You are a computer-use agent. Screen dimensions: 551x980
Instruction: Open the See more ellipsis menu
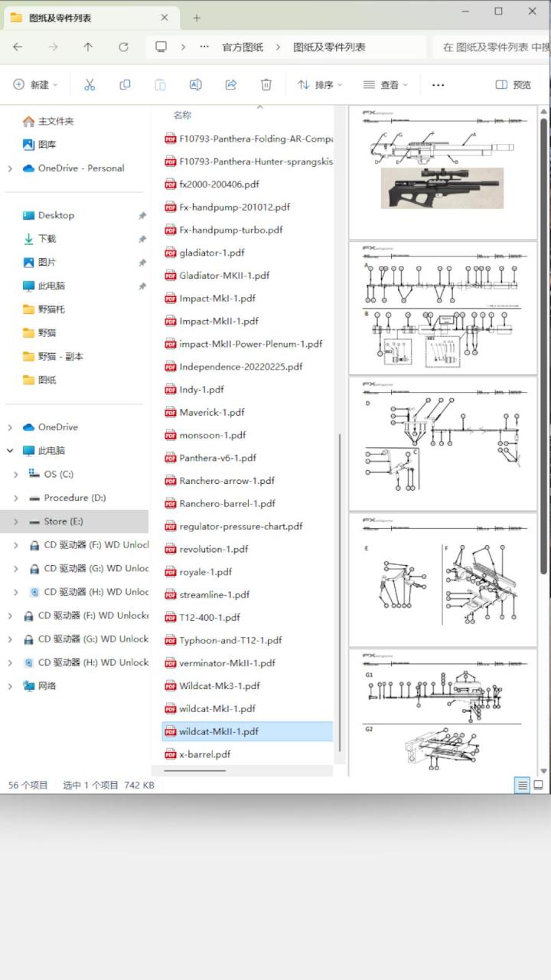438,85
